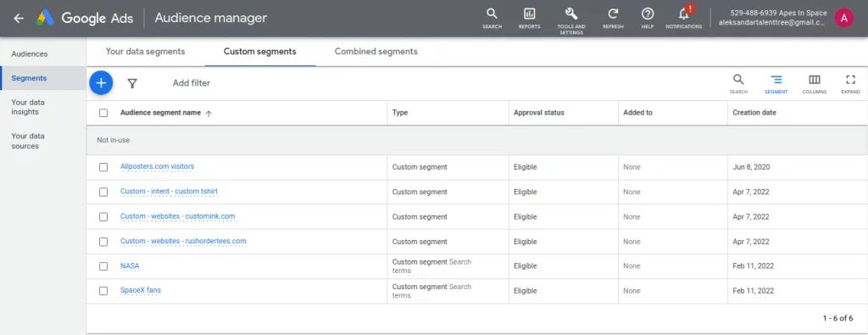The image size is (868, 335).
Task: Go back using the left arrow icon
Action: [x=19, y=19]
